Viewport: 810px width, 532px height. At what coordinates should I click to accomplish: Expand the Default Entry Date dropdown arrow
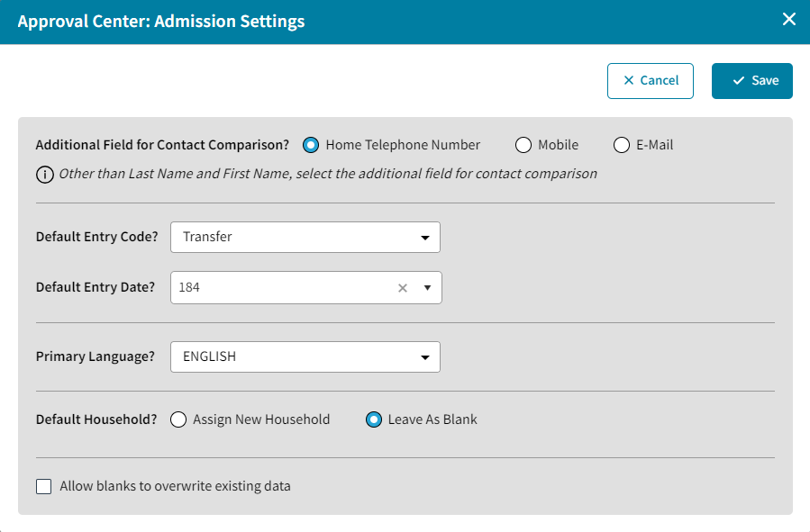click(427, 288)
